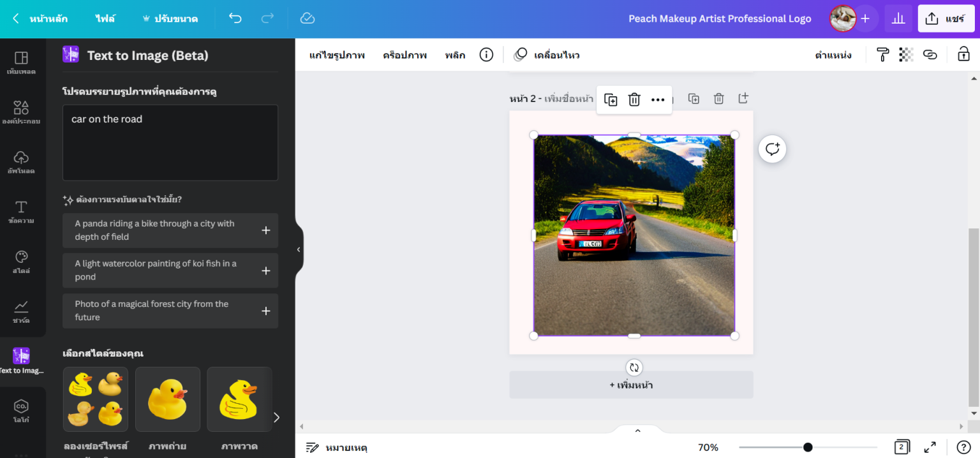Click the rotate handle below the image
The width and height of the screenshot is (980, 458).
point(634,367)
